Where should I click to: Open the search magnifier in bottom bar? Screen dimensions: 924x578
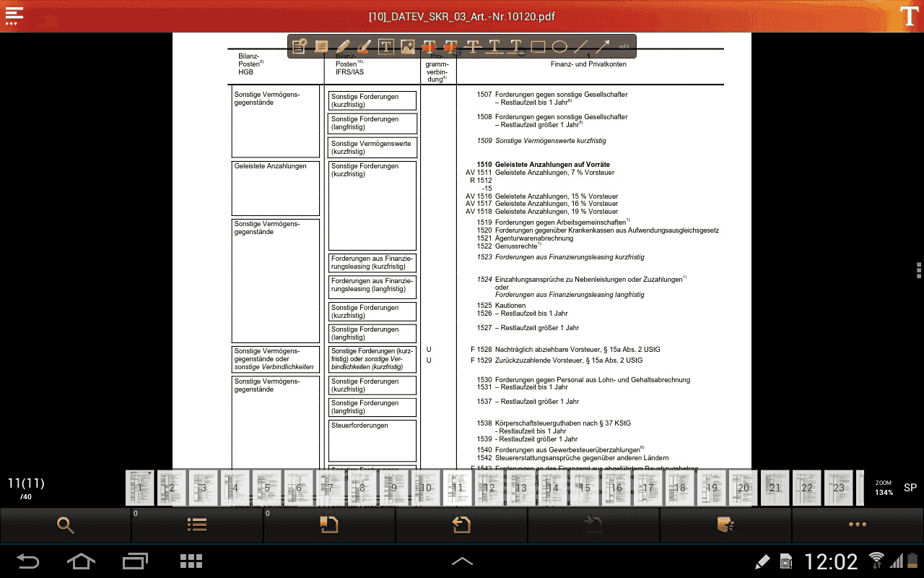(66, 525)
